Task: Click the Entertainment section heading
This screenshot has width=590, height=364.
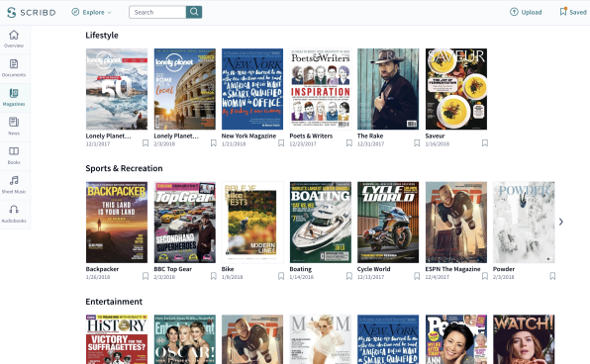Action: coord(114,302)
